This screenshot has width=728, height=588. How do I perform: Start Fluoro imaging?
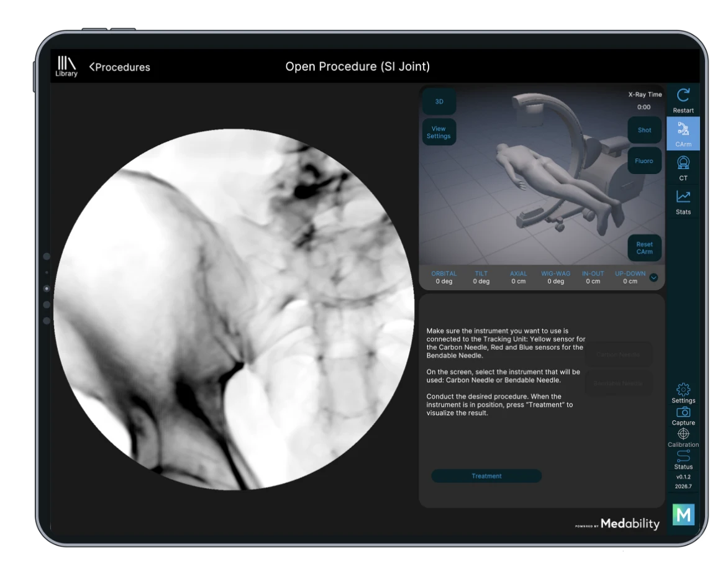[x=644, y=161]
